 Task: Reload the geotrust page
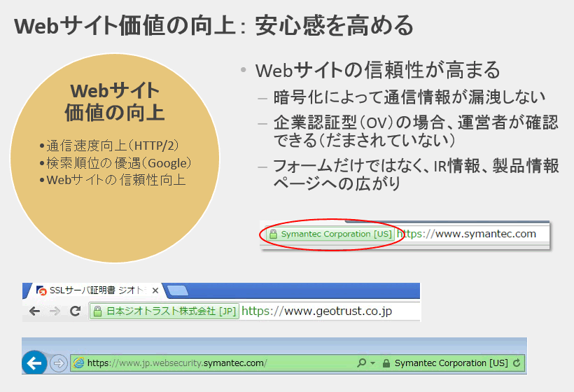click(x=76, y=311)
